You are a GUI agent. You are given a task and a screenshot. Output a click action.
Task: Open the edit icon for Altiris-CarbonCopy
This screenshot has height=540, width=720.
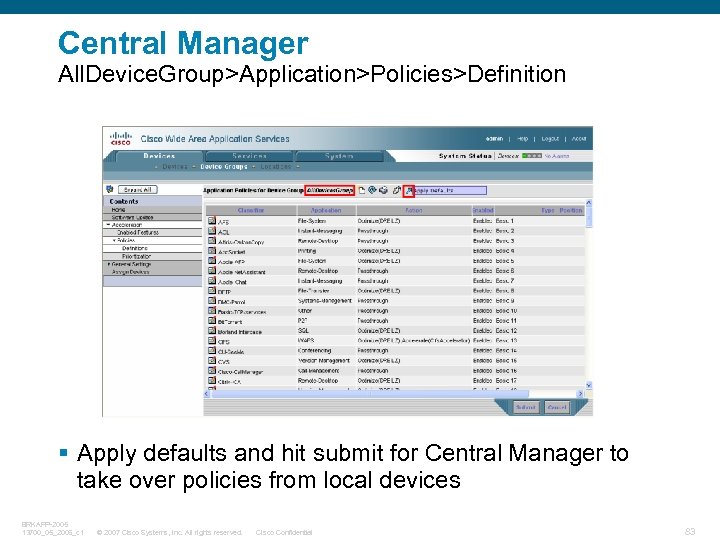click(x=212, y=241)
